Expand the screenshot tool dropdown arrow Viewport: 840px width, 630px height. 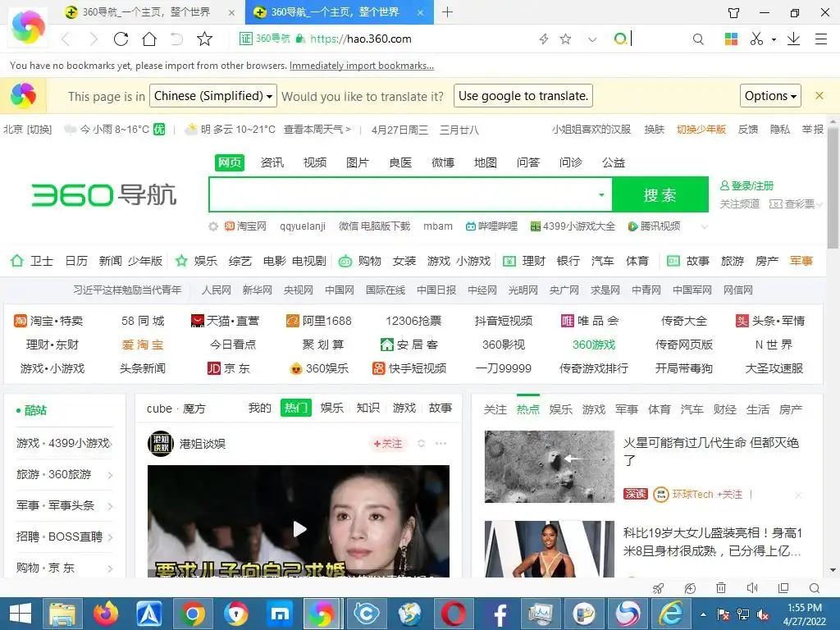[x=774, y=39]
